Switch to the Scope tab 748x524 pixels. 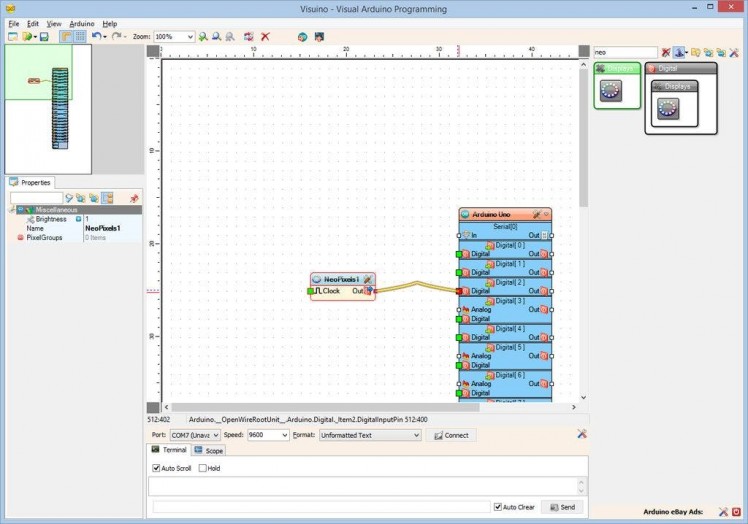[210, 451]
